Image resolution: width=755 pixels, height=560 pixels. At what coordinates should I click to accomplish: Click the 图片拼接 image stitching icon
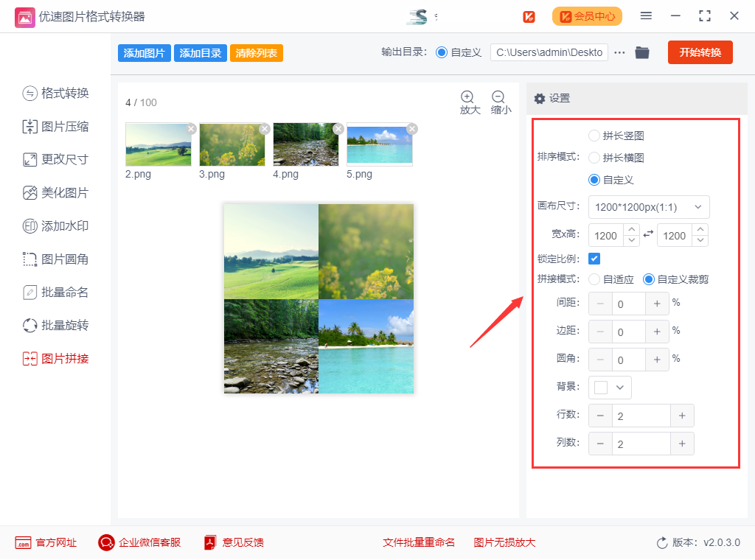tap(29, 358)
